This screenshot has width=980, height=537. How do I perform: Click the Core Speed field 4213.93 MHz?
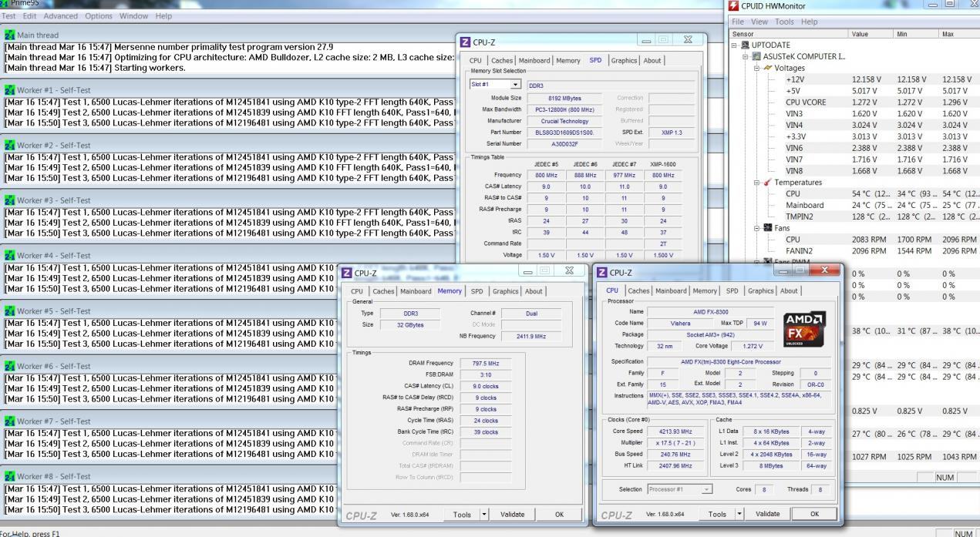[x=675, y=431]
